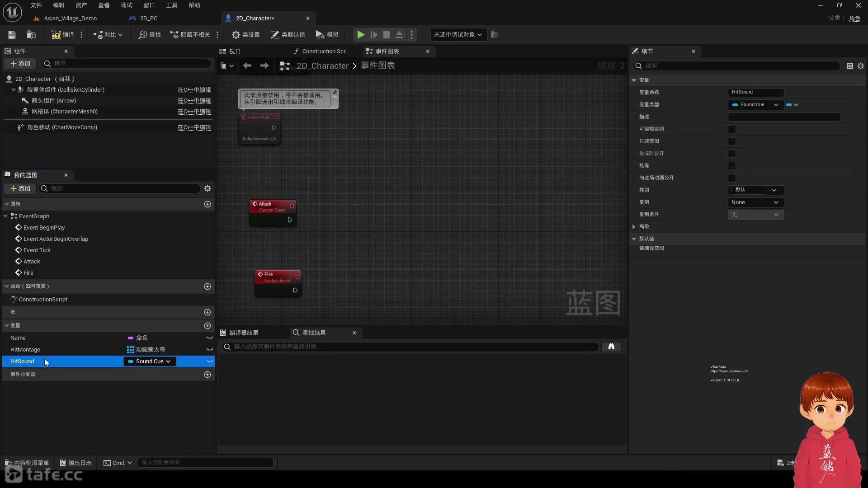Switch to 视口 viewport tab
This screenshot has width=868, height=488.
[235, 52]
